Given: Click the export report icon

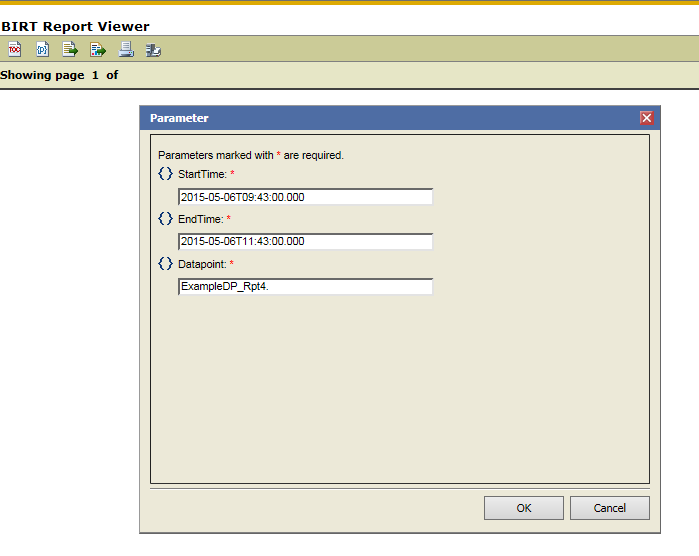Looking at the screenshot, I should [x=98, y=49].
